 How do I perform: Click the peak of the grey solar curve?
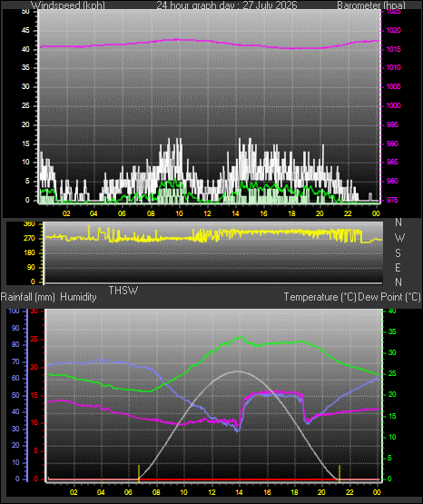pyautogui.click(x=238, y=371)
